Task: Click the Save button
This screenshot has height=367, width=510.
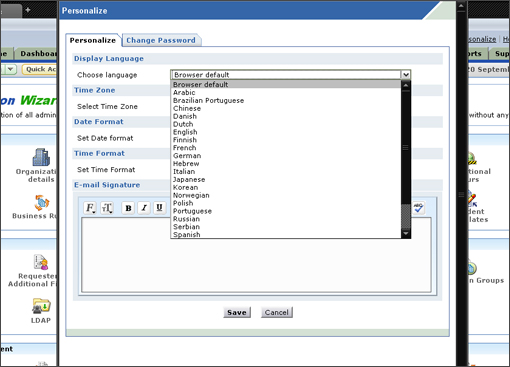Action: [x=237, y=312]
